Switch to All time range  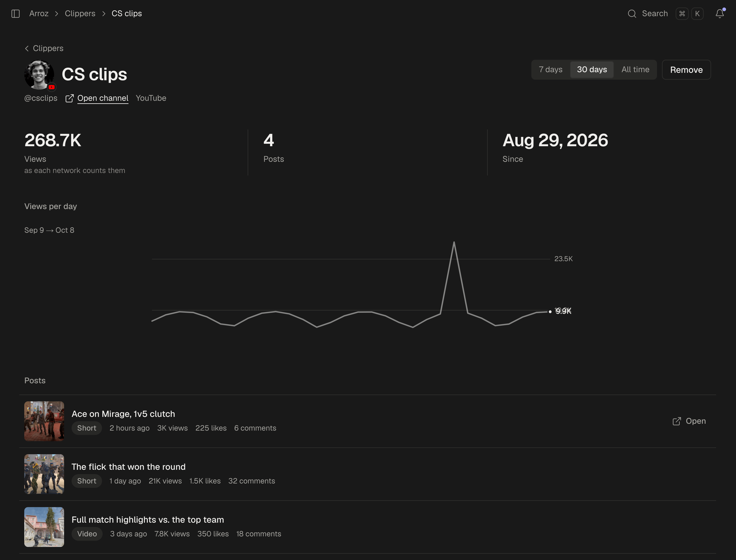click(x=635, y=70)
